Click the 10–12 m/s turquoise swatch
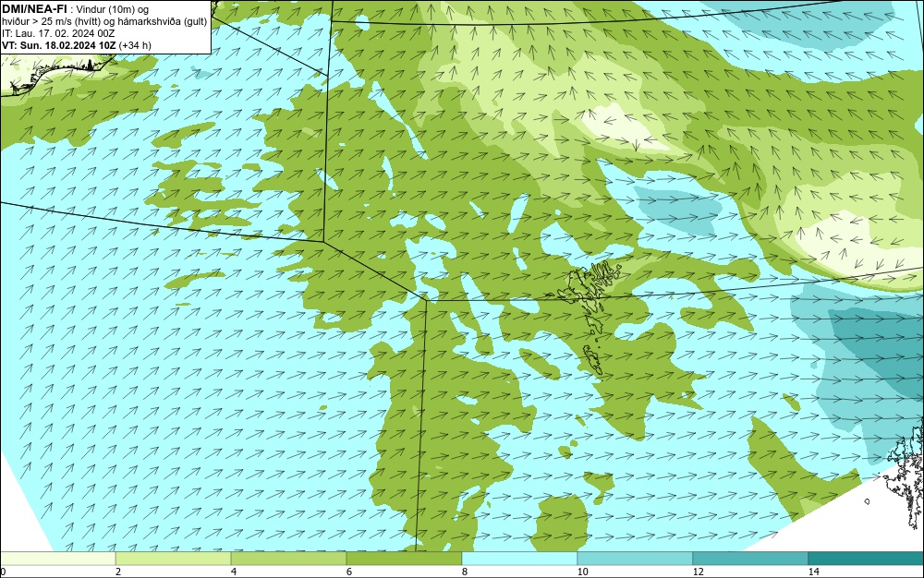Image resolution: width=924 pixels, height=578 pixels. tap(636, 559)
